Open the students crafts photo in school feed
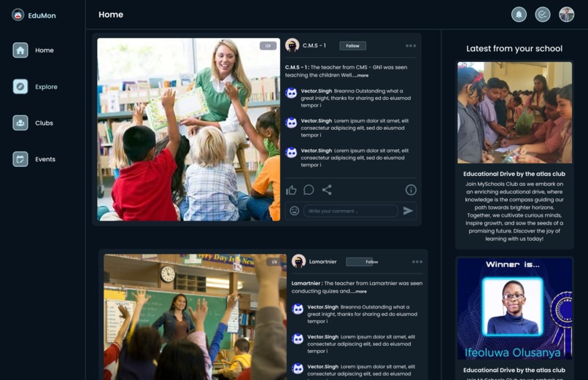 tap(514, 112)
